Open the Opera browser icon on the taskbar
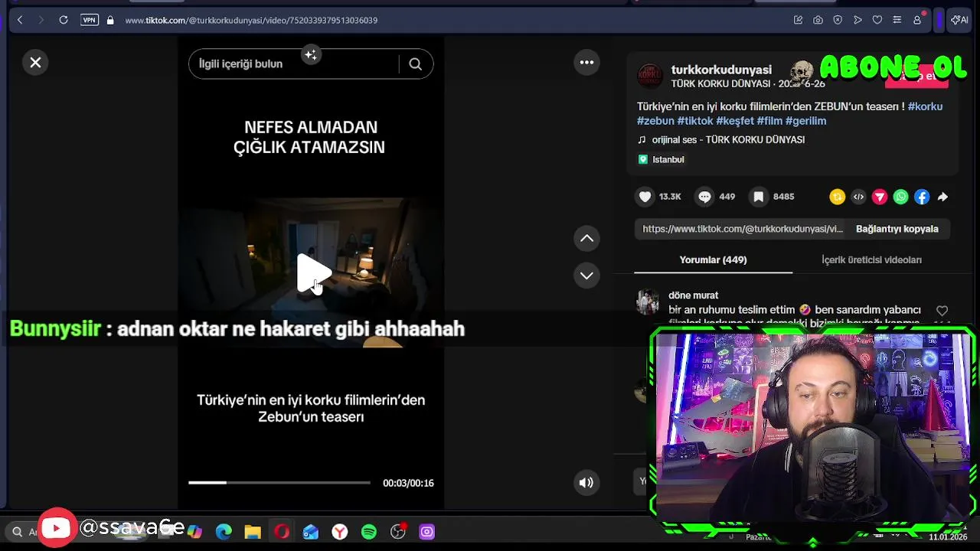The height and width of the screenshot is (551, 980). (282, 532)
